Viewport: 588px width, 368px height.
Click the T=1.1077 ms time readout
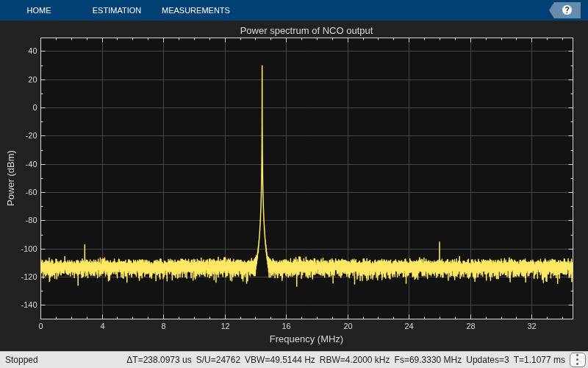pyautogui.click(x=539, y=360)
